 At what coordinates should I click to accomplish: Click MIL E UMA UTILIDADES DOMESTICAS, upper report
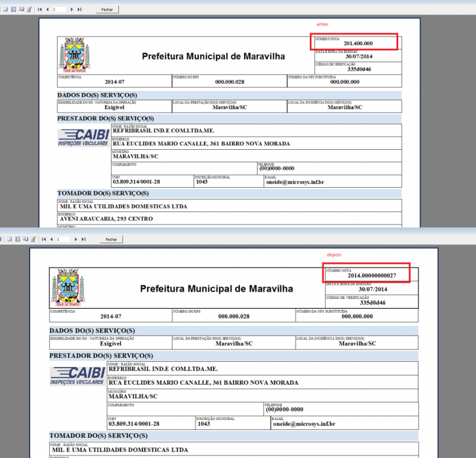point(123,207)
